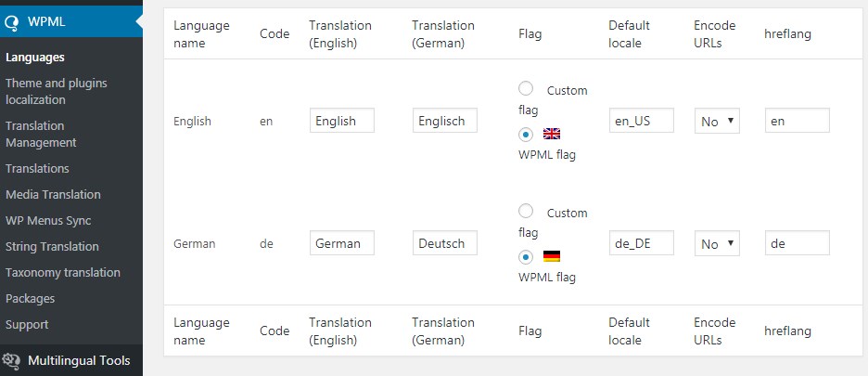Open Media Translation in WPML menu
The height and width of the screenshot is (376, 868).
tap(53, 195)
